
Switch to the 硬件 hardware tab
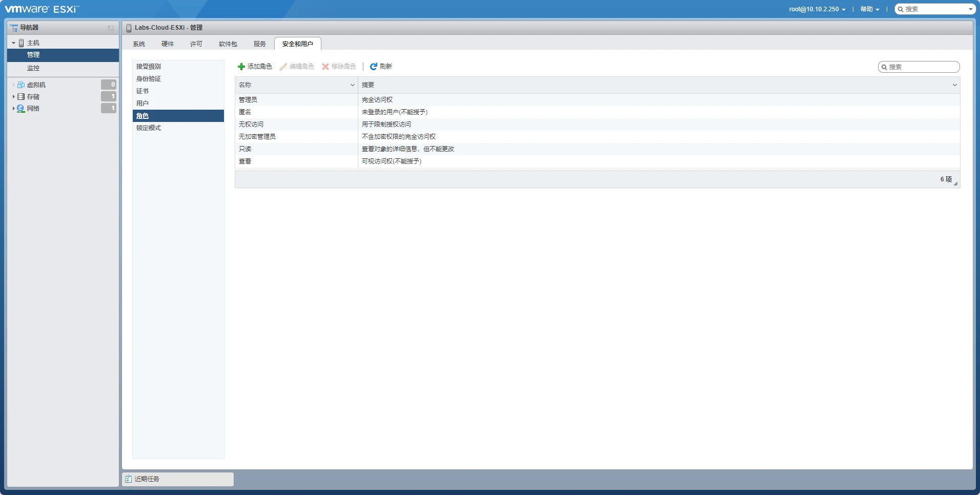(168, 44)
